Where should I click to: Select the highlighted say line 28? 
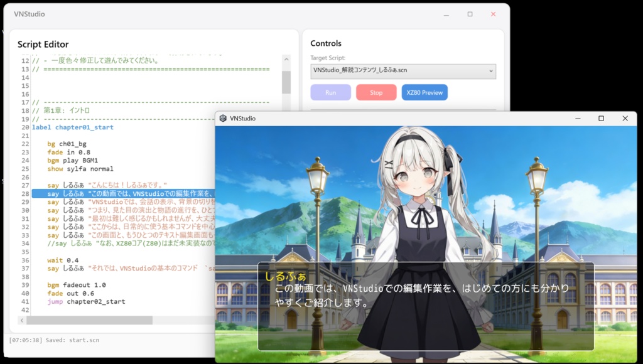click(x=113, y=193)
